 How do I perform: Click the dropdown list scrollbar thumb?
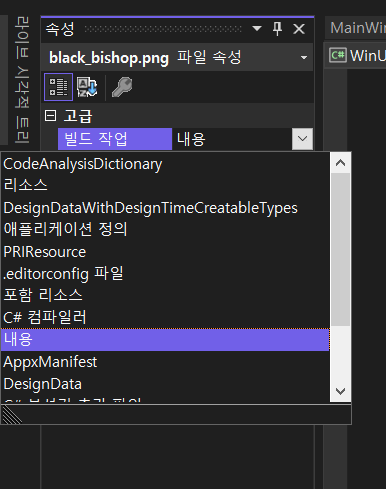(340, 249)
